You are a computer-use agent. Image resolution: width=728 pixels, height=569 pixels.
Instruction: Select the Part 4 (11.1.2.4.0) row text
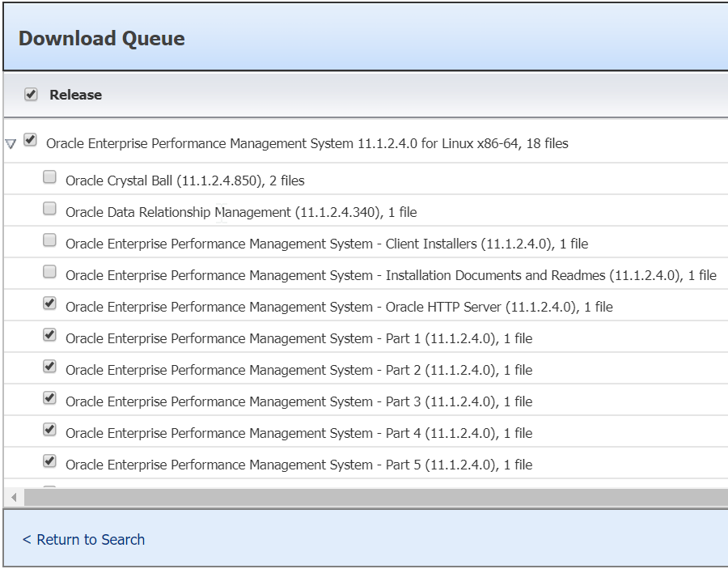pyautogui.click(x=299, y=433)
